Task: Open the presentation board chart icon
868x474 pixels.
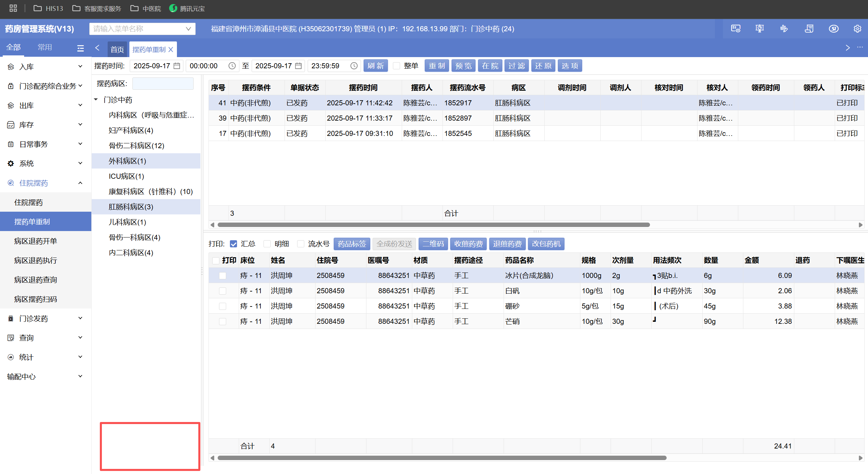Action: click(760, 29)
